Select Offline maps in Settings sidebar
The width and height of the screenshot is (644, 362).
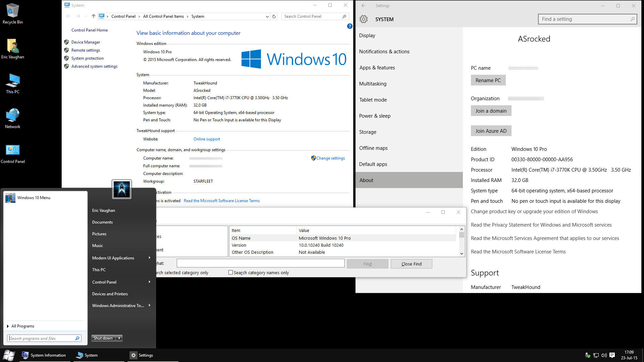tap(409, 148)
